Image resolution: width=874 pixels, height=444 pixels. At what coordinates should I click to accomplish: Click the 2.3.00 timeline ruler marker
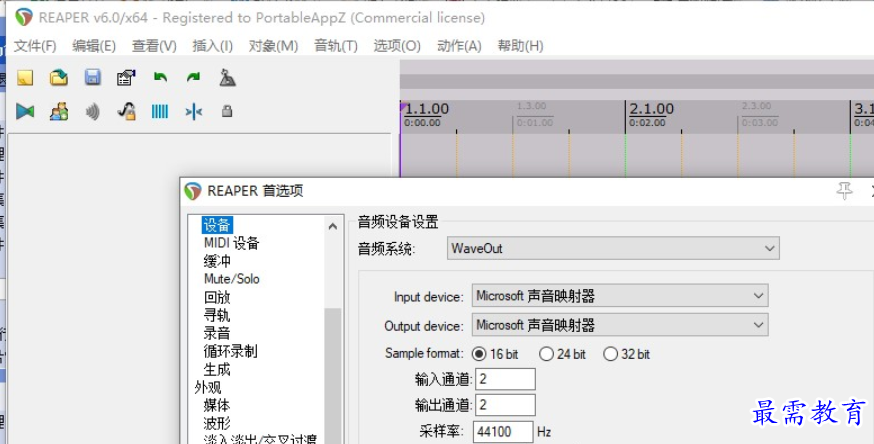756,106
